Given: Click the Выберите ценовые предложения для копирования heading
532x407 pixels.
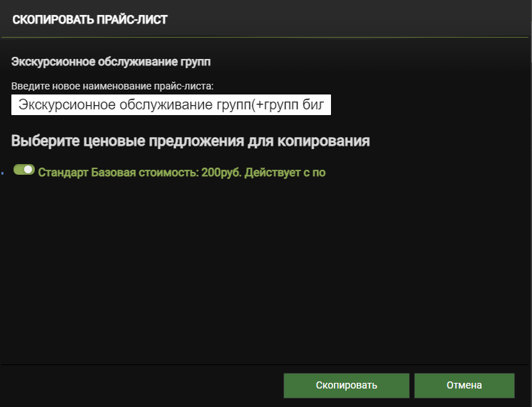Looking at the screenshot, I should [x=190, y=141].
